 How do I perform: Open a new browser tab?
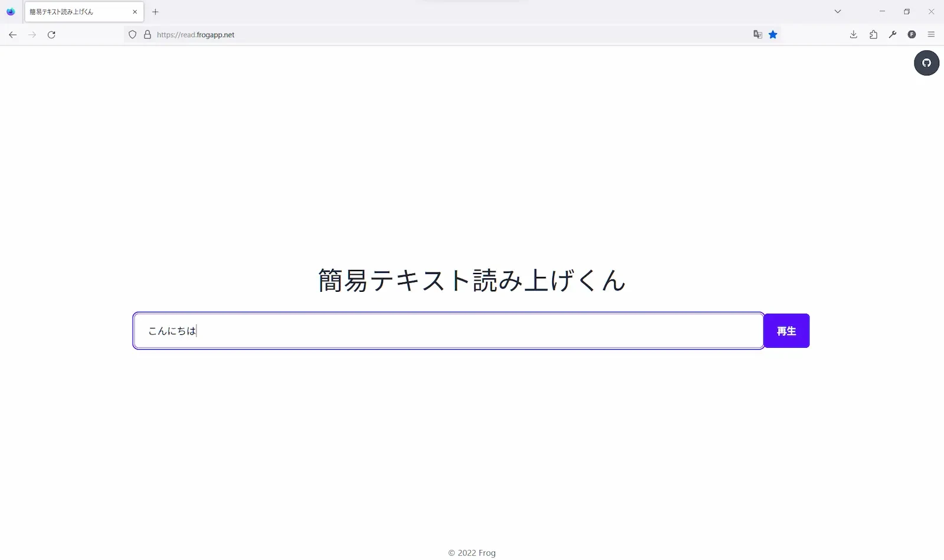coord(155,12)
